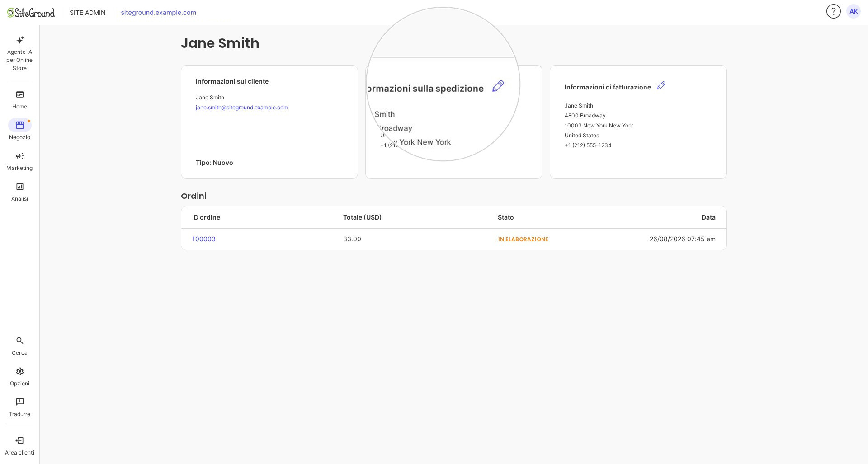Edit shipping information with pencil icon
Screen dimensions: 868x464
(498, 86)
